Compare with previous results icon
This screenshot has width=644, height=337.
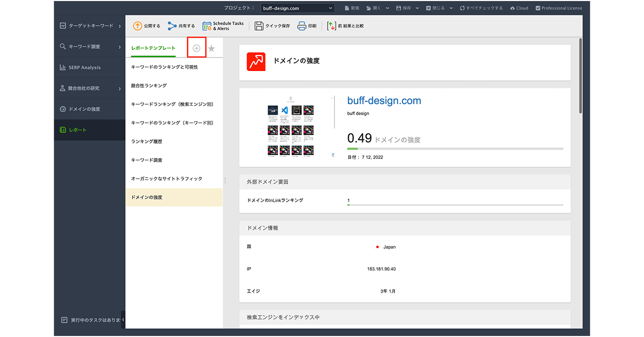[x=332, y=26]
